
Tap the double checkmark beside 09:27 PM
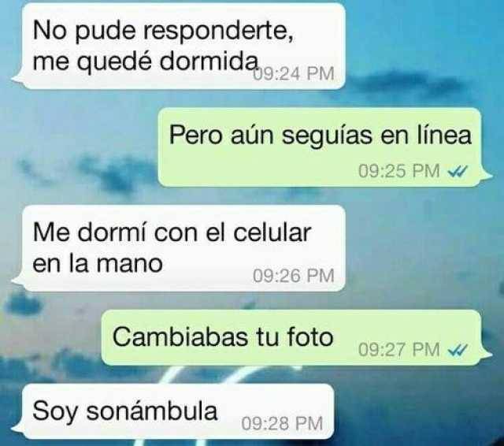[x=458, y=350]
